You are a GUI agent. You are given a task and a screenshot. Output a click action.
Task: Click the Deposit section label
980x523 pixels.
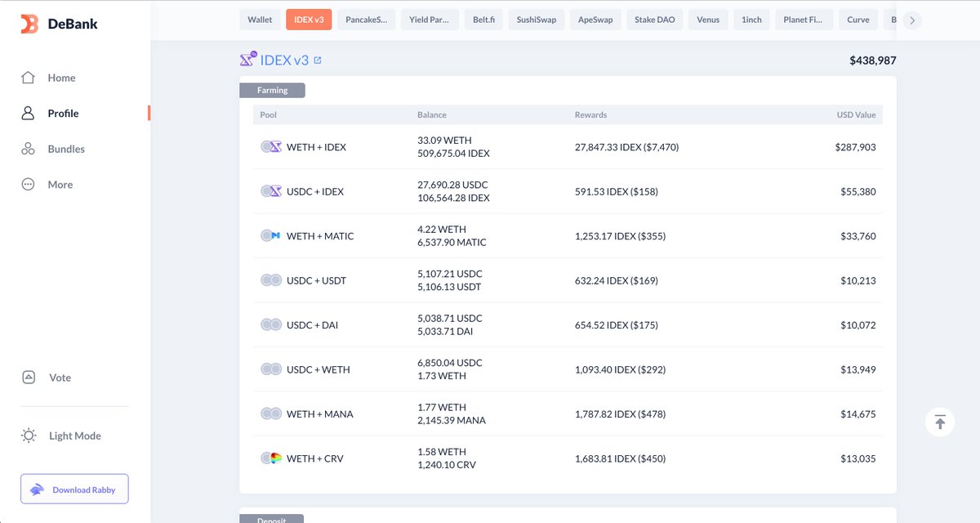pos(271,519)
